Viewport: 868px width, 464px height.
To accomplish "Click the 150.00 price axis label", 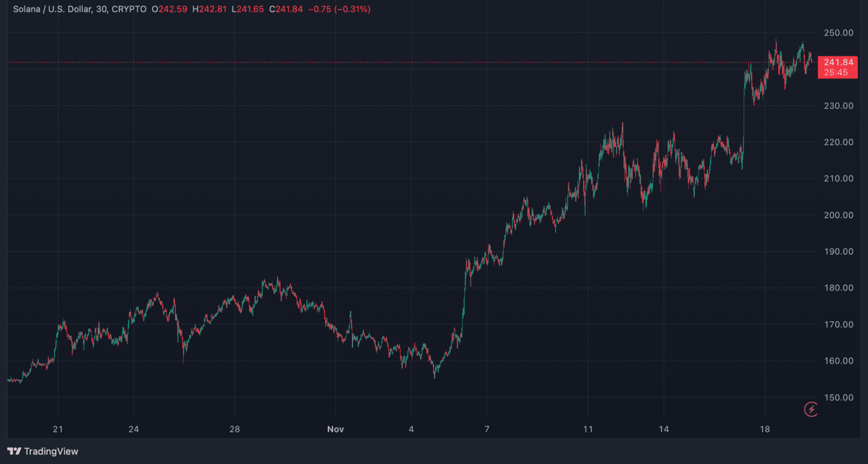I will 838,398.
